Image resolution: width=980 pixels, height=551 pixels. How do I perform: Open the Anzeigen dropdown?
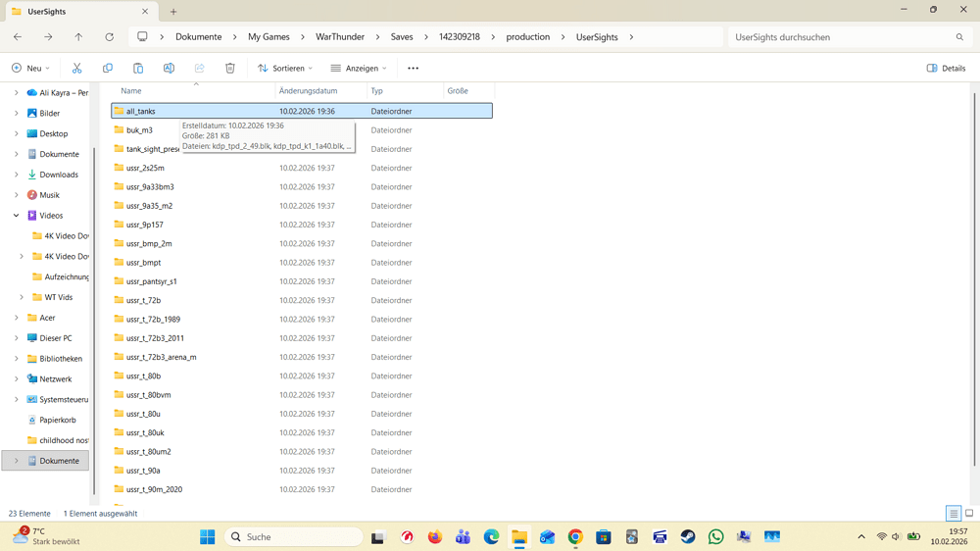click(359, 69)
